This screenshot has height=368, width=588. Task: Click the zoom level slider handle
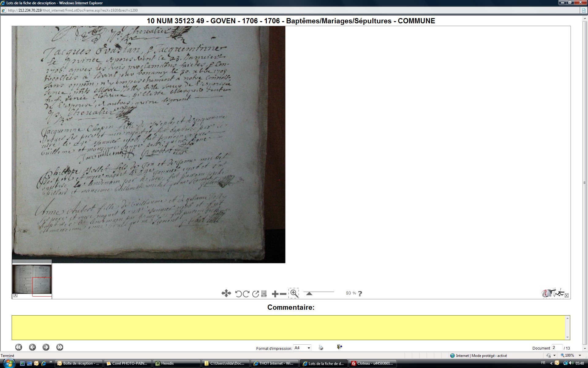309,293
